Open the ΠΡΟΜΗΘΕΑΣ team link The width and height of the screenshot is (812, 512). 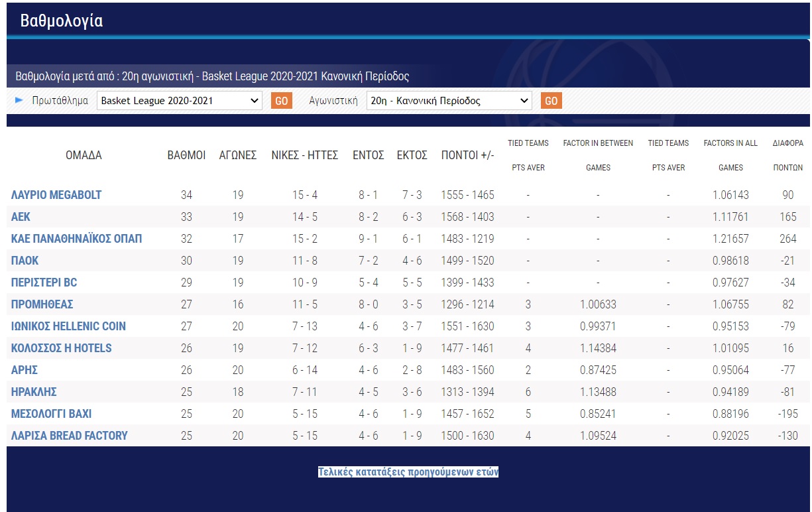click(x=42, y=304)
